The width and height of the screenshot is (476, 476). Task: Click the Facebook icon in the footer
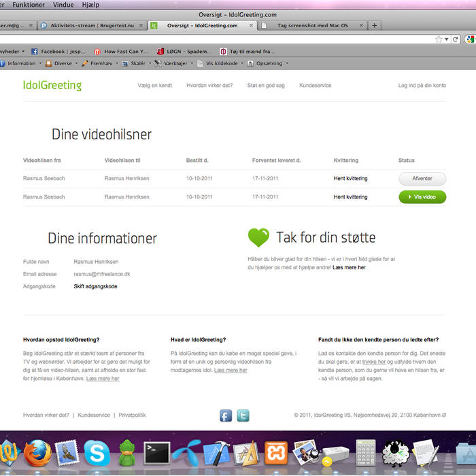(x=226, y=416)
